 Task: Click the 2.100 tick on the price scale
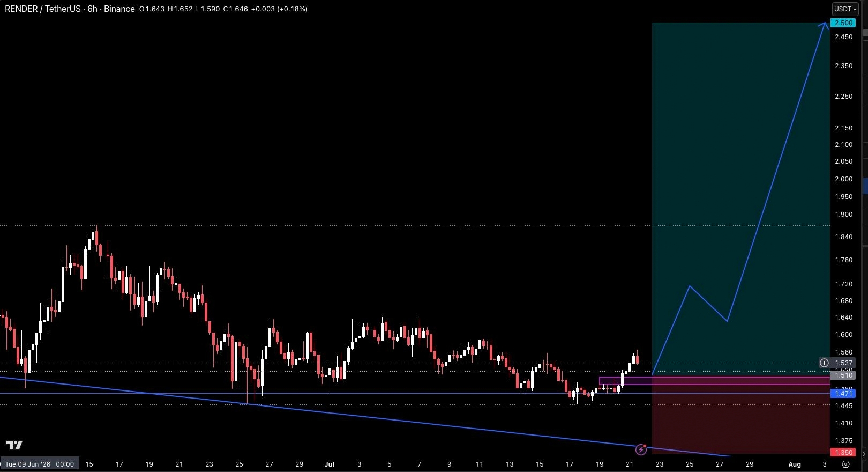point(843,145)
